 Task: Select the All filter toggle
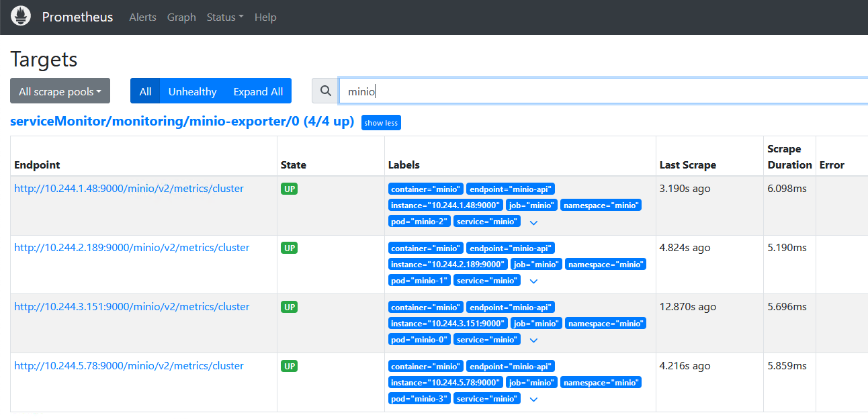pyautogui.click(x=145, y=91)
